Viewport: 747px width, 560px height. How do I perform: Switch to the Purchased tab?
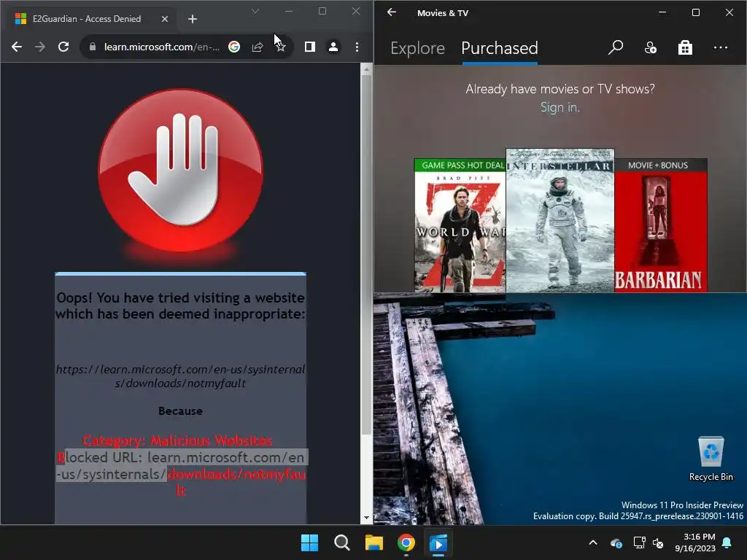point(499,48)
